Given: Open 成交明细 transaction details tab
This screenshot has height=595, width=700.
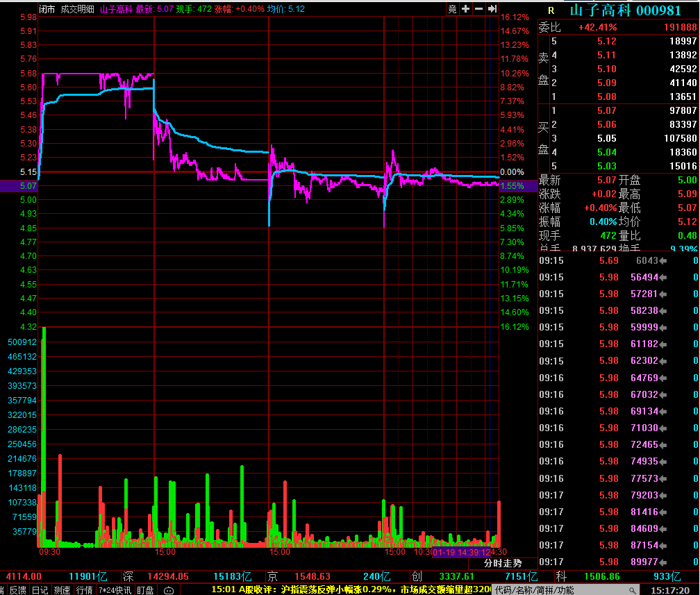Looking at the screenshot, I should 77,9.
